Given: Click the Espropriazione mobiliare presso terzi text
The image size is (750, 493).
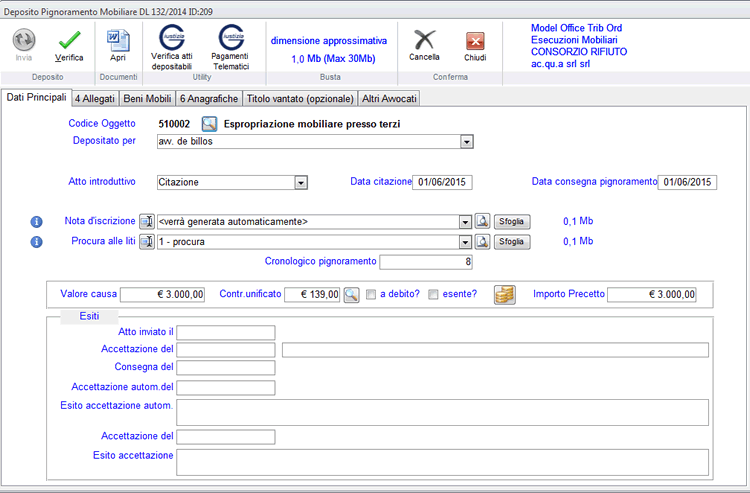Looking at the screenshot, I should (312, 124).
